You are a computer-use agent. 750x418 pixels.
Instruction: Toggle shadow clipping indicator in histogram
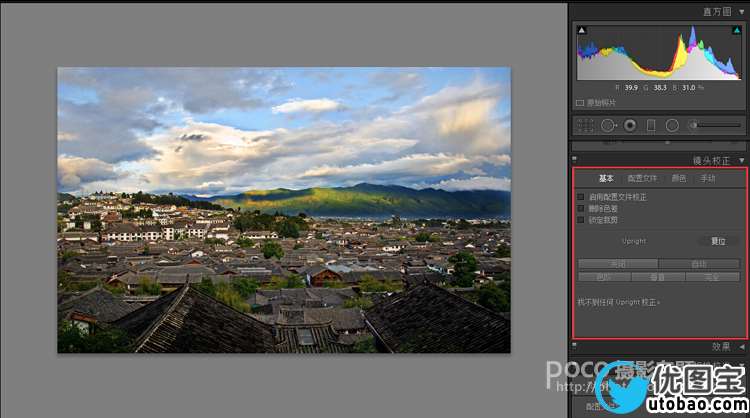click(x=582, y=31)
